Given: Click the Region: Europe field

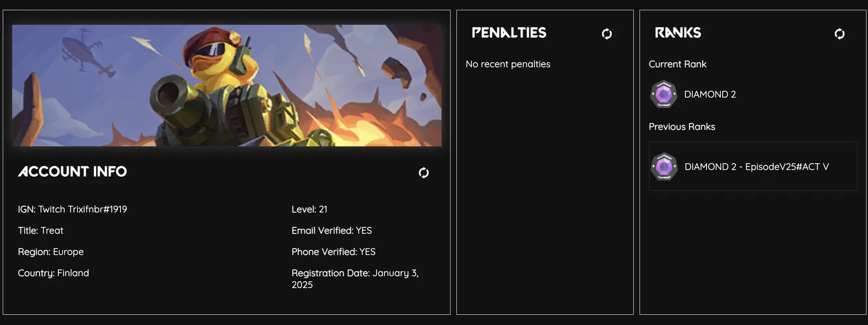Looking at the screenshot, I should point(51,252).
